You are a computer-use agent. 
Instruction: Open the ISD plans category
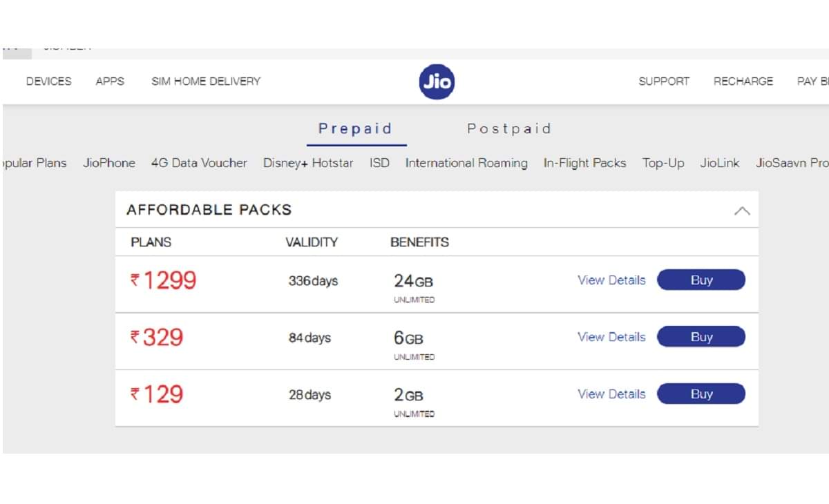tap(379, 163)
